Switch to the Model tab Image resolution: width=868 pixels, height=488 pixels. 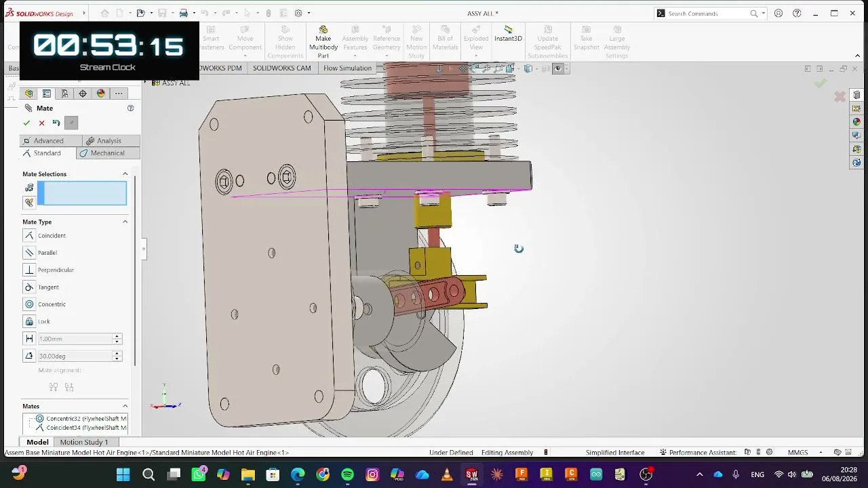37,442
